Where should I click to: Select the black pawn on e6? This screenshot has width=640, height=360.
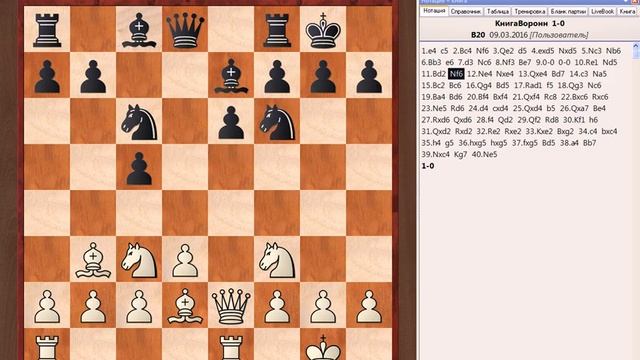231,123
